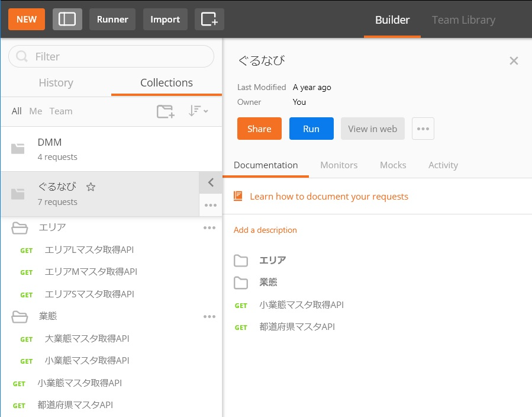Open Learn how to document your requests link
This screenshot has width=532, height=417.
[329, 197]
